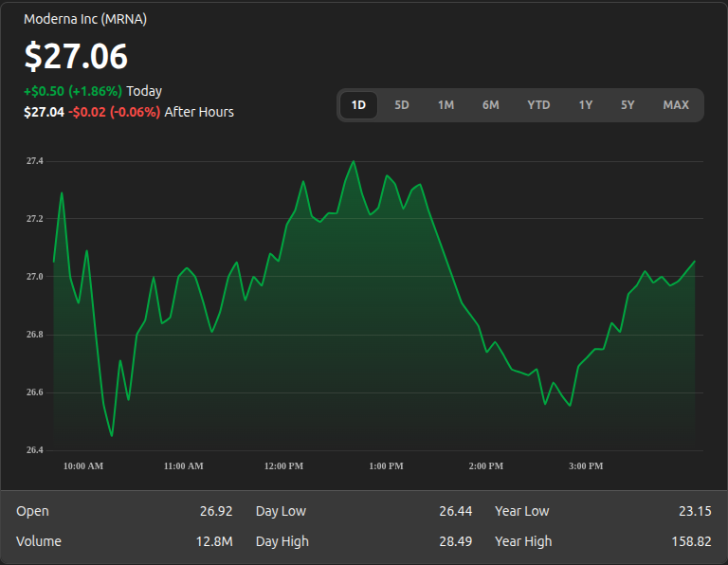Viewport: 728px width, 565px height.
Task: Select the 1D time range tab
Action: (358, 105)
